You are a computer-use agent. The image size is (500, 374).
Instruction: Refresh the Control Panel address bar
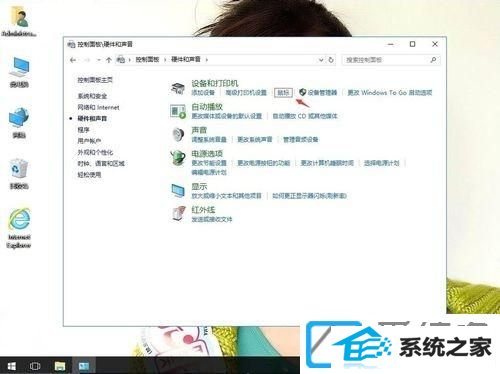tap(331, 60)
